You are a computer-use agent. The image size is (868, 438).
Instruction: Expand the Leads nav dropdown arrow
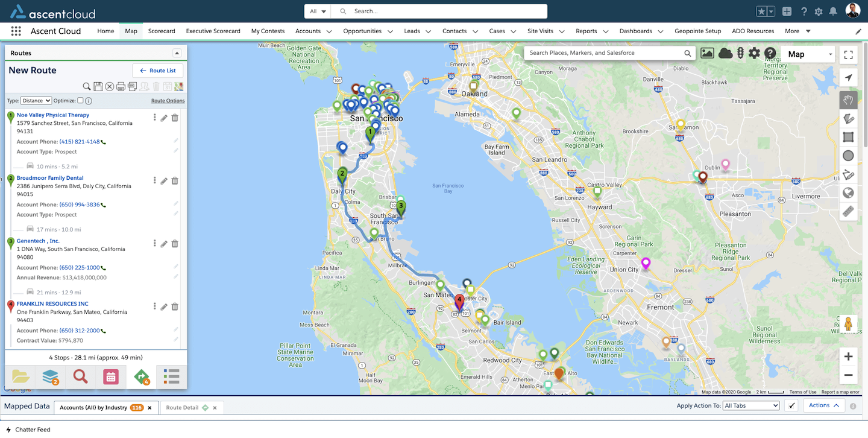[429, 31]
